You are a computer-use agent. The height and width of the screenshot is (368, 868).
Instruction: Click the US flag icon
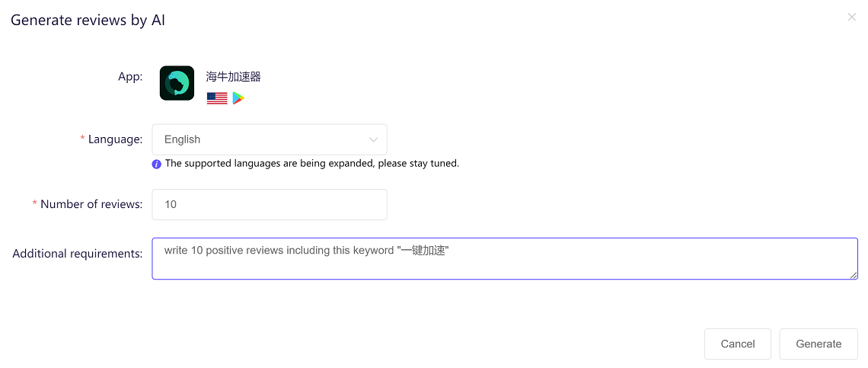click(x=217, y=98)
